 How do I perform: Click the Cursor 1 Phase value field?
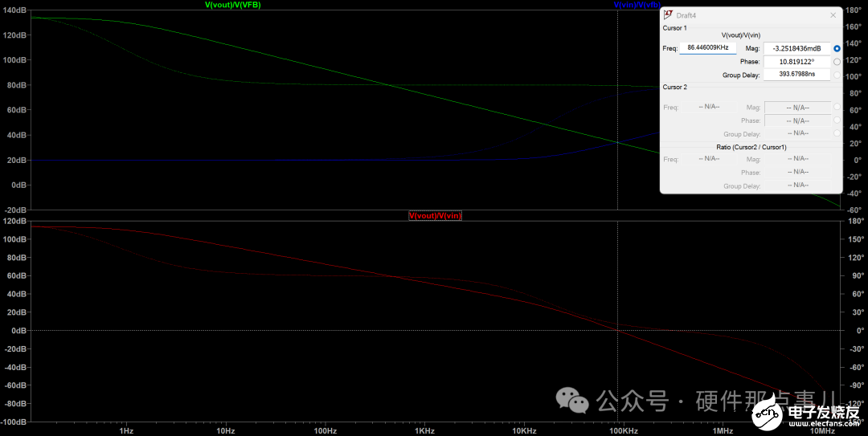click(796, 61)
